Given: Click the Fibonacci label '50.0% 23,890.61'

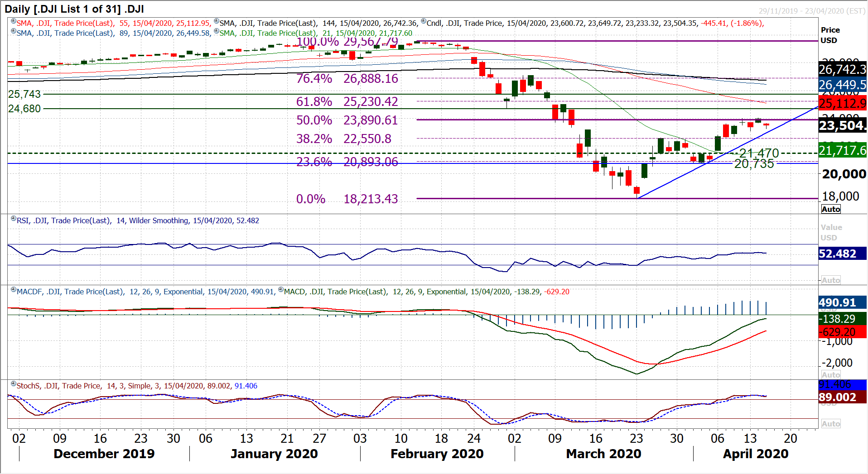Looking at the screenshot, I should (347, 120).
